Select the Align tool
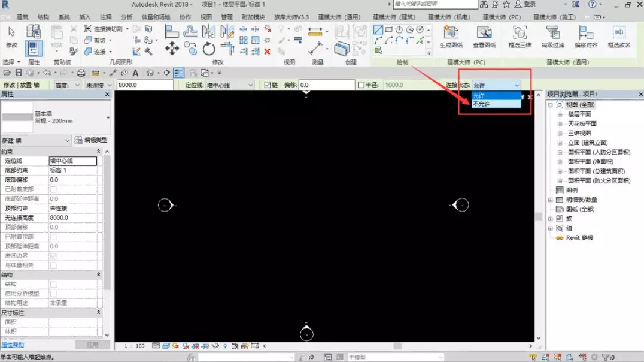Image resolution: width=644 pixels, height=362 pixels. pyautogui.click(x=171, y=31)
